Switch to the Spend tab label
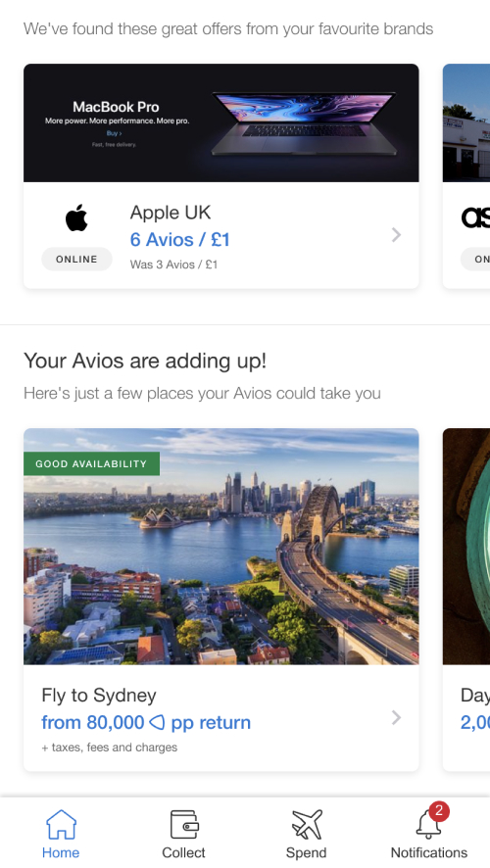Screen dimensions: 490x868 (306, 852)
